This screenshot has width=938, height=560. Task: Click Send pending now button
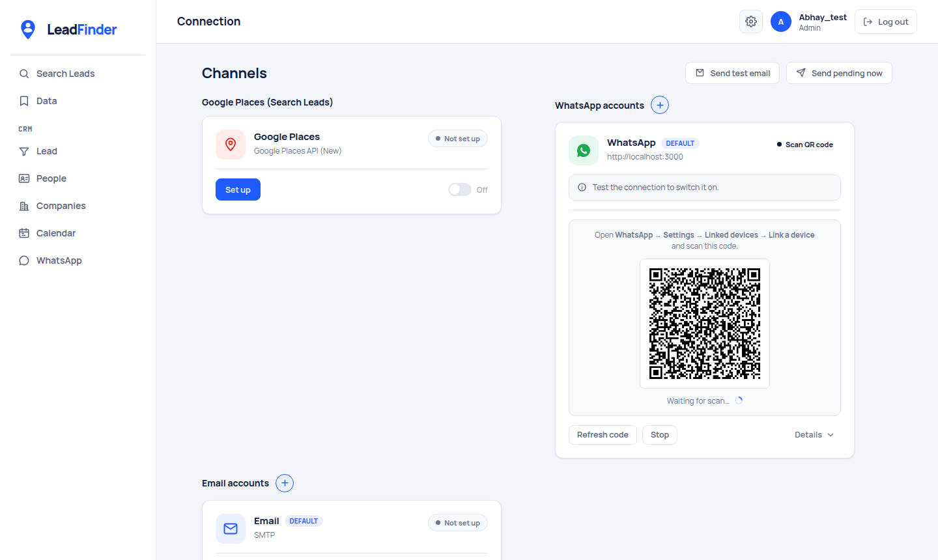(839, 73)
